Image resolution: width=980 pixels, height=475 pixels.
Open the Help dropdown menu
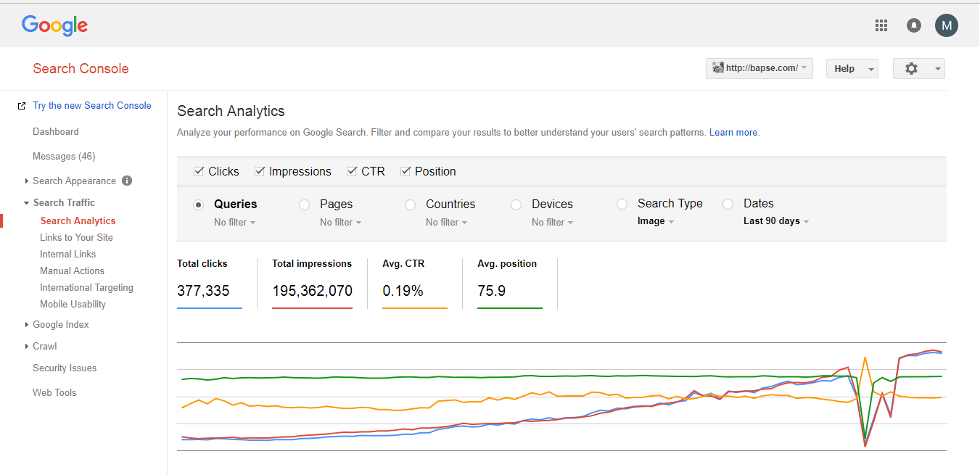pos(852,68)
